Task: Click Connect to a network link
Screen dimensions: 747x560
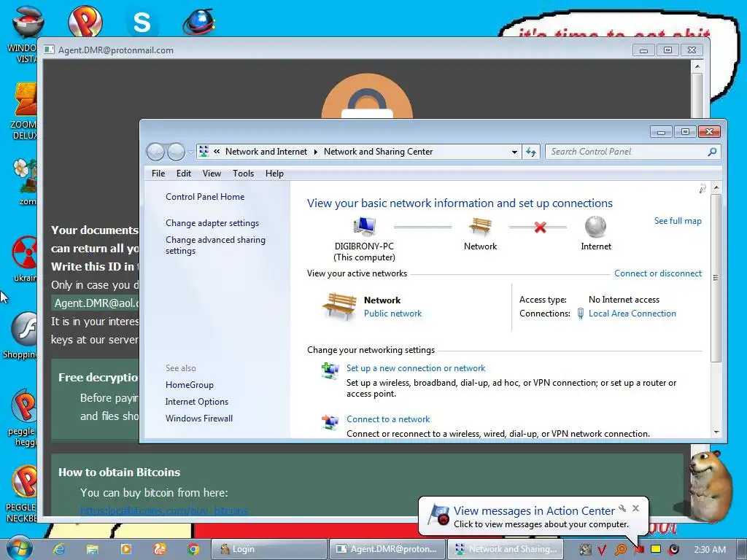Action: coord(388,419)
